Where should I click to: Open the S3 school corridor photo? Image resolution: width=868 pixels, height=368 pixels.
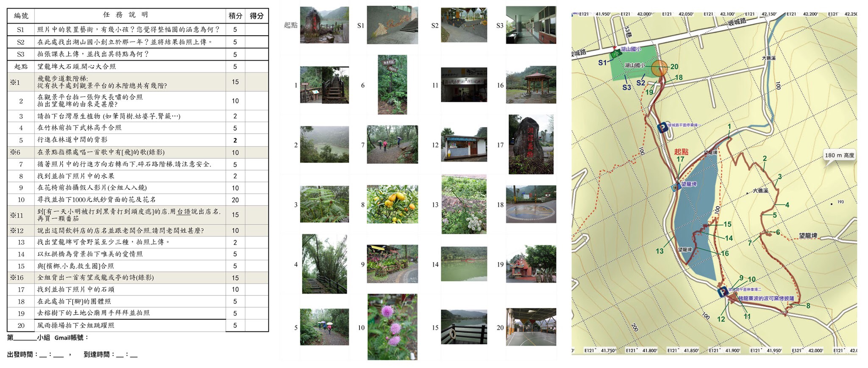coord(531,25)
